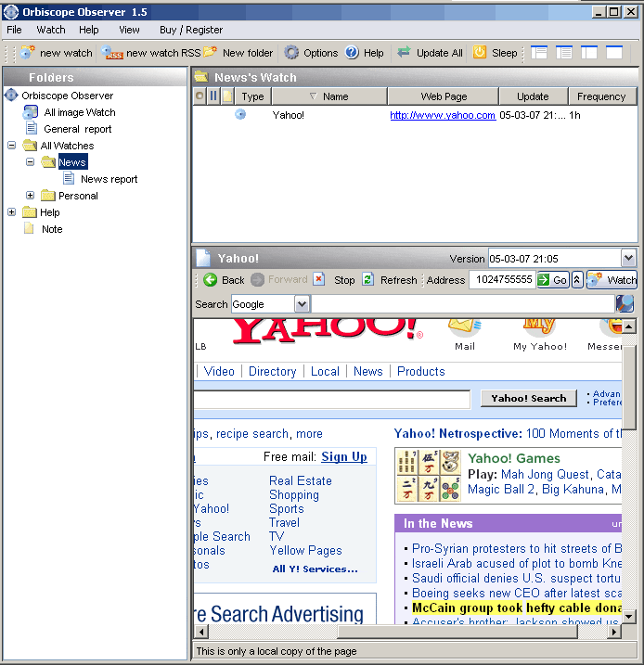Image resolution: width=644 pixels, height=665 pixels.
Task: Switch to the first pane layout icon
Action: pos(539,53)
